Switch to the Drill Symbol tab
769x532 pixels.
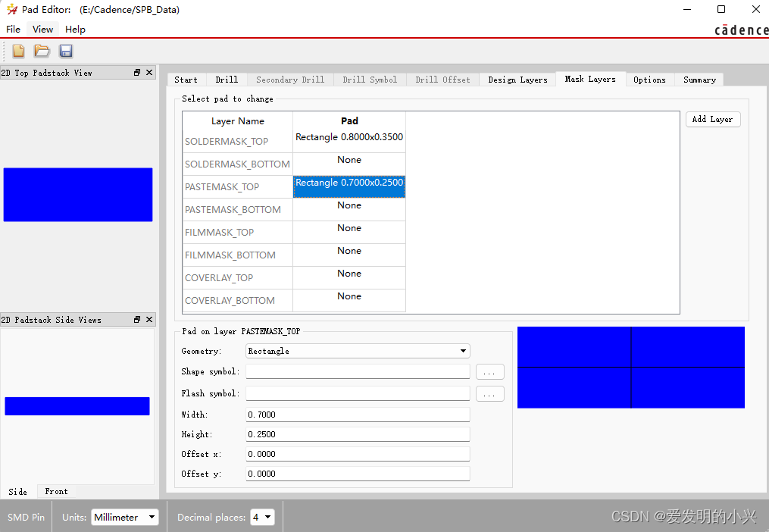pos(370,80)
